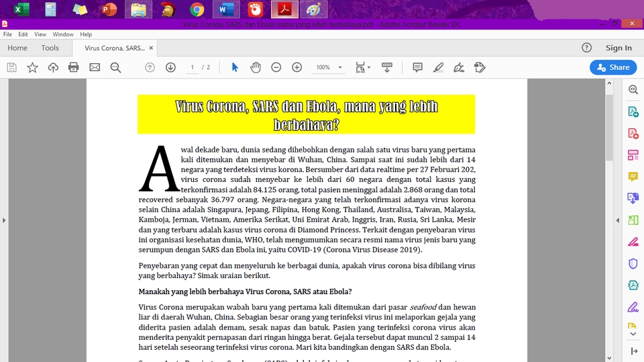Open zoom level 100% dropdown
The height and width of the screenshot is (362, 644).
[329, 67]
